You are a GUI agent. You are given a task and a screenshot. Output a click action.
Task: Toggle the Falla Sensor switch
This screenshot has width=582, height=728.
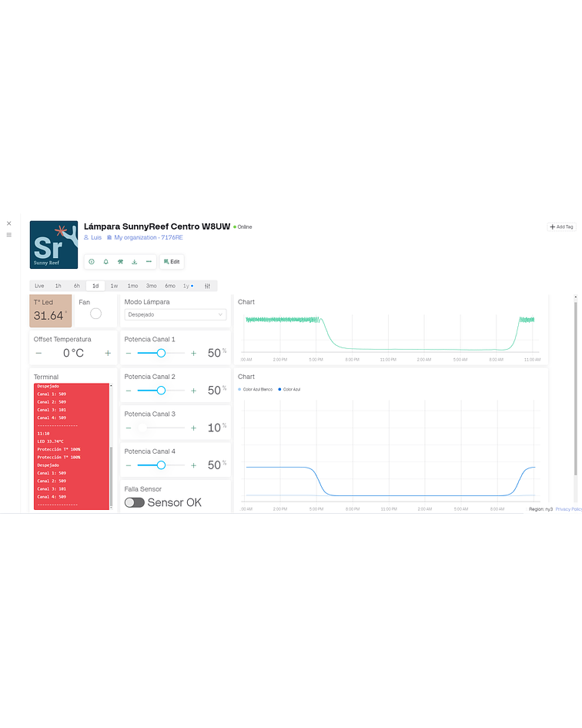click(x=135, y=502)
